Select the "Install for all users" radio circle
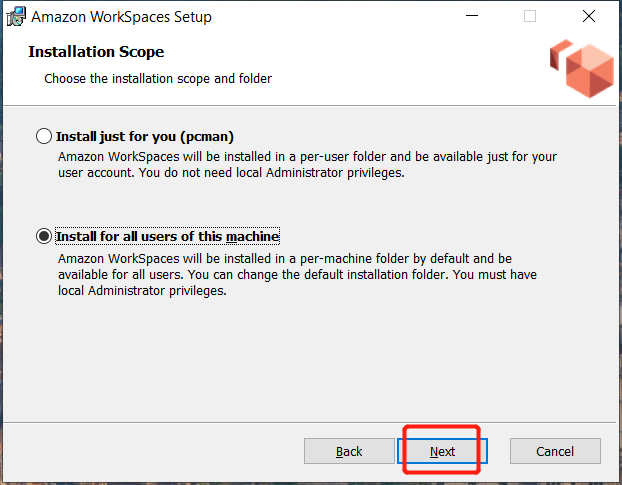The height and width of the screenshot is (485, 622). click(x=43, y=237)
